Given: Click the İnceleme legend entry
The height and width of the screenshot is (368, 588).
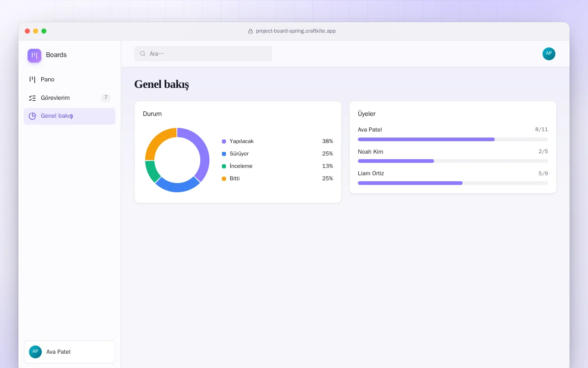Looking at the screenshot, I should pyautogui.click(x=277, y=166).
